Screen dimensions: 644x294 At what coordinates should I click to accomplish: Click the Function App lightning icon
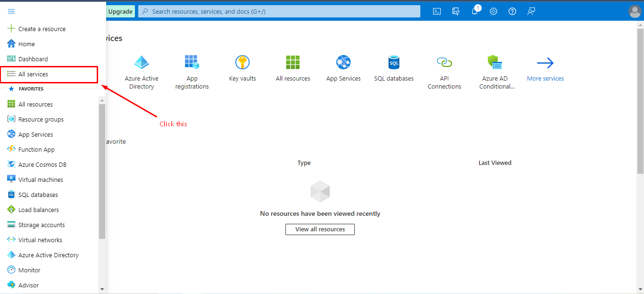click(x=11, y=149)
